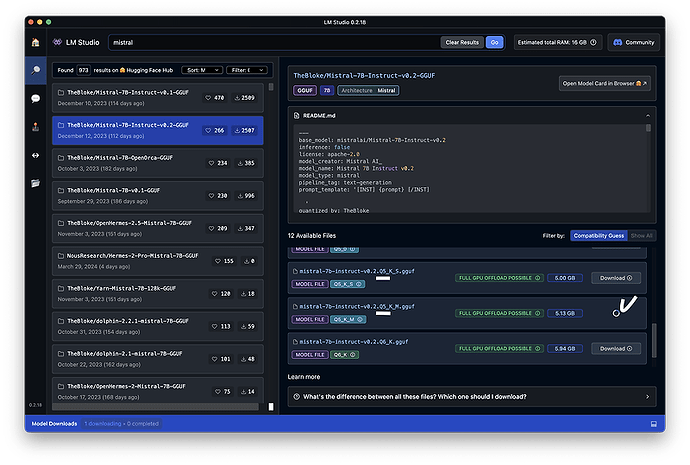Click the panel icon at right of Model Downloads bar

click(x=653, y=424)
